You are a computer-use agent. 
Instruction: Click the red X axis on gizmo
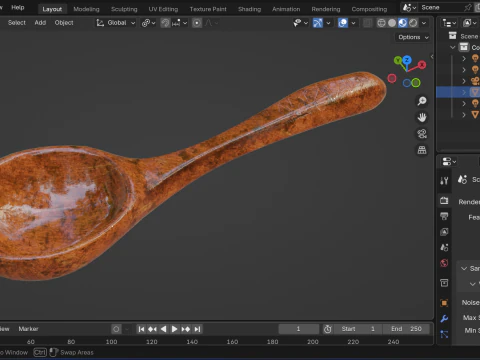pos(422,65)
